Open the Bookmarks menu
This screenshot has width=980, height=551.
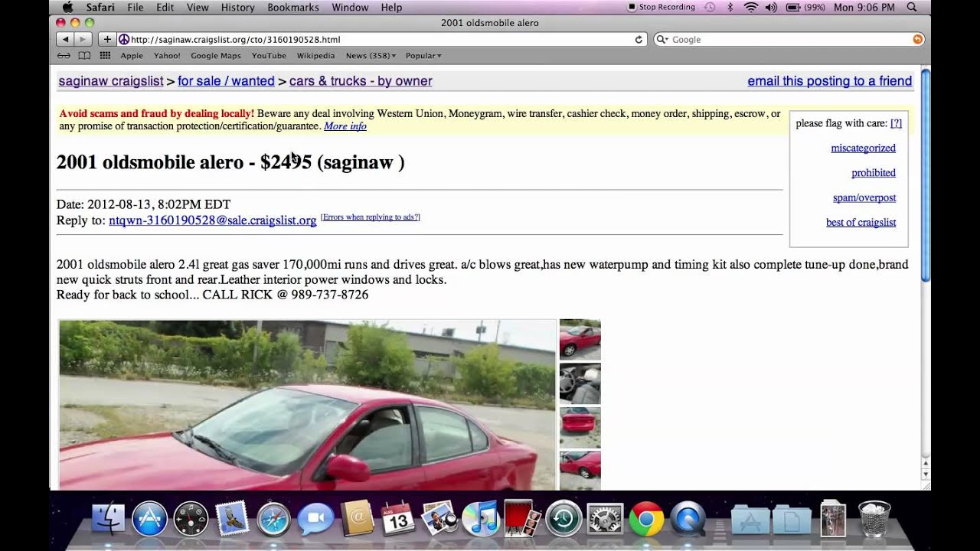293,7
